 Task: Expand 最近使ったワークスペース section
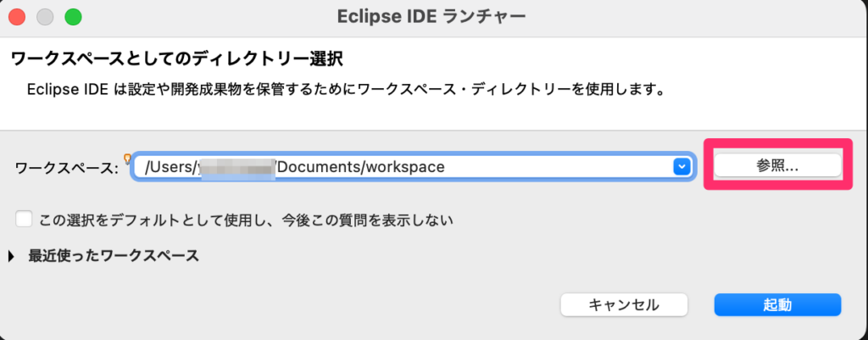(x=12, y=256)
